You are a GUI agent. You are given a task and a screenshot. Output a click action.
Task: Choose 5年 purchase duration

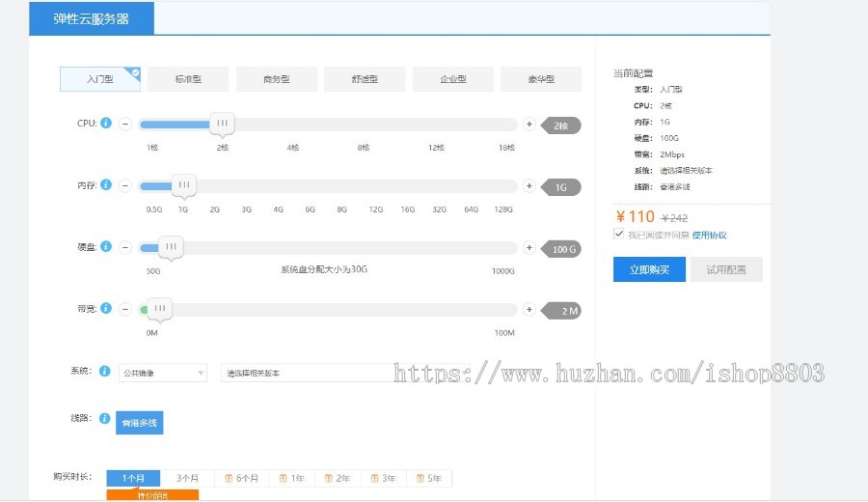click(x=429, y=478)
